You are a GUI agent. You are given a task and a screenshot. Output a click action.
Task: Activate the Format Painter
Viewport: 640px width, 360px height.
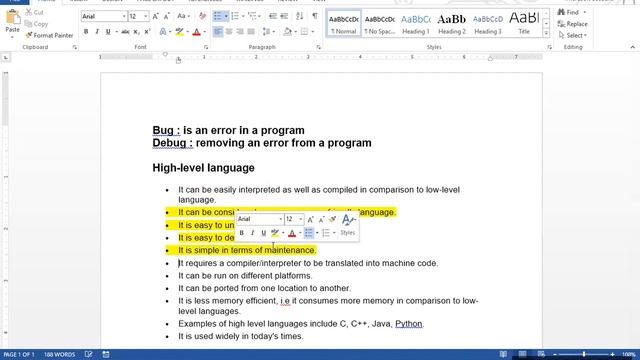(49, 36)
